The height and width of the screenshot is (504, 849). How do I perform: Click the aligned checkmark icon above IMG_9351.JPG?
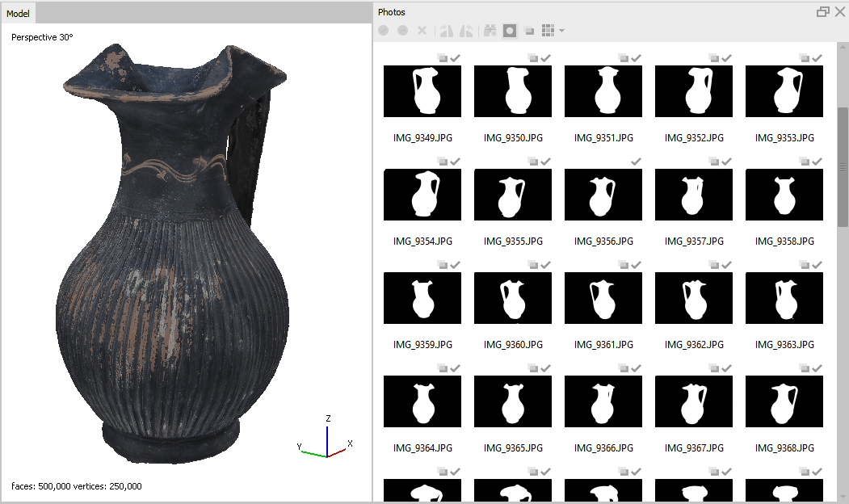637,58
